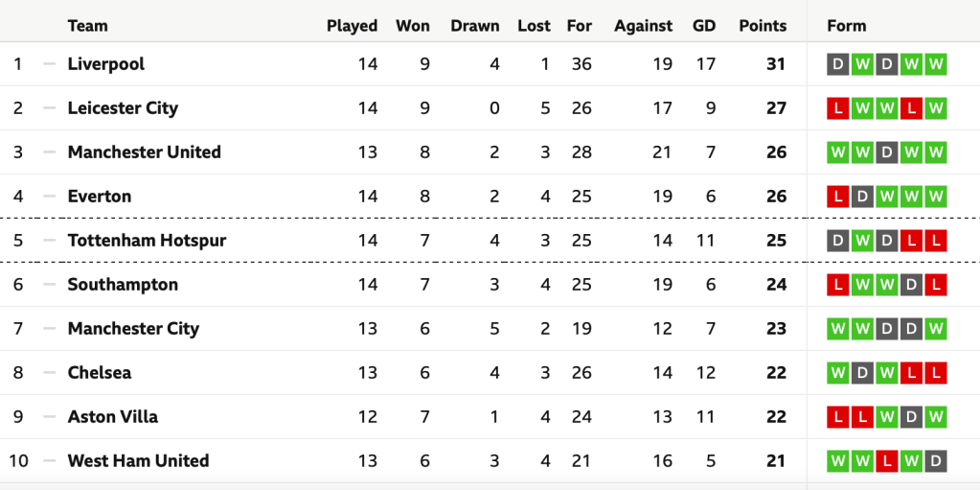This screenshot has width=980, height=490.
Task: Click Everton's red L form badge
Action: pyautogui.click(x=838, y=197)
